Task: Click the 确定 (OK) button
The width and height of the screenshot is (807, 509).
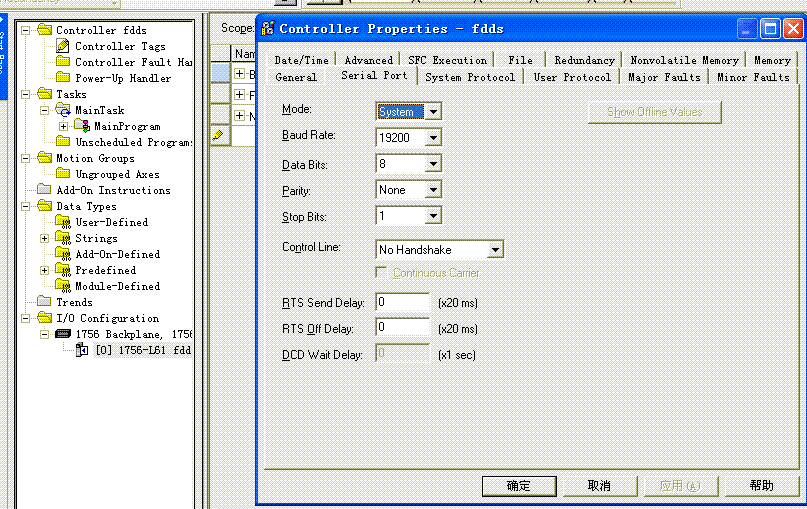Action: tap(519, 486)
